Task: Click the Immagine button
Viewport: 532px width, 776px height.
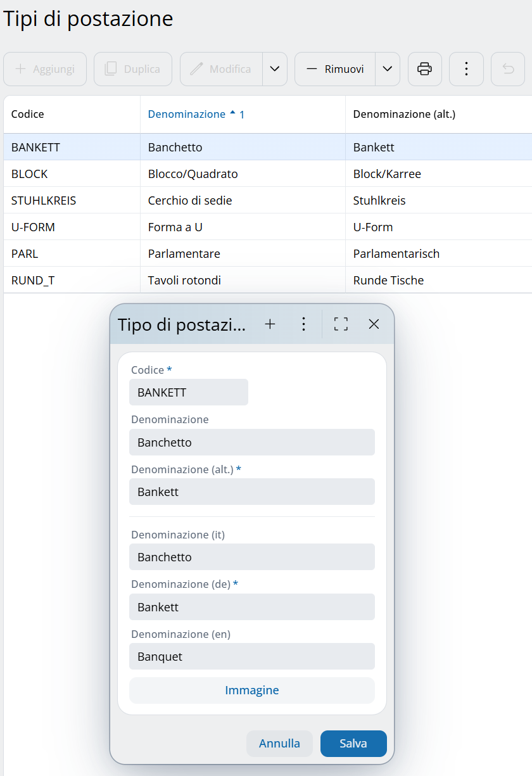Action: click(251, 690)
